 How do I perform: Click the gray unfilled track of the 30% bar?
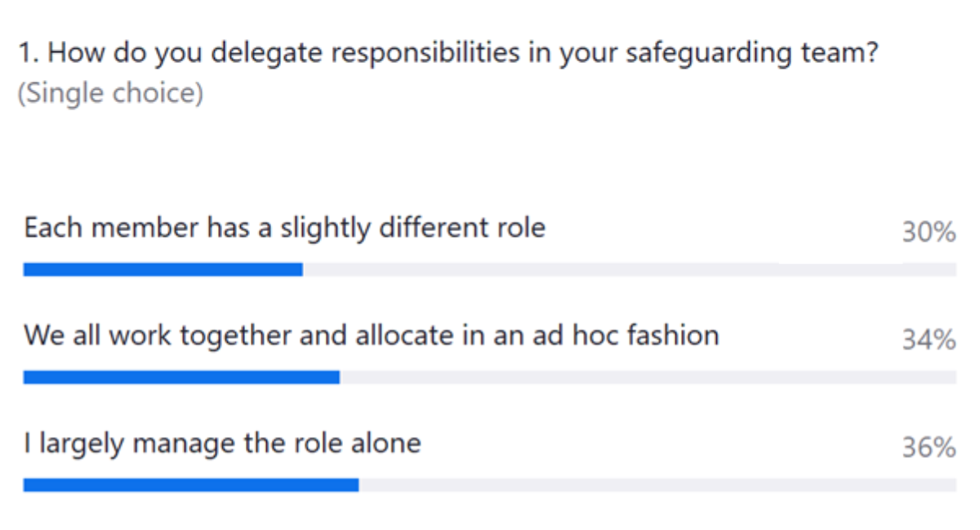[629, 269]
